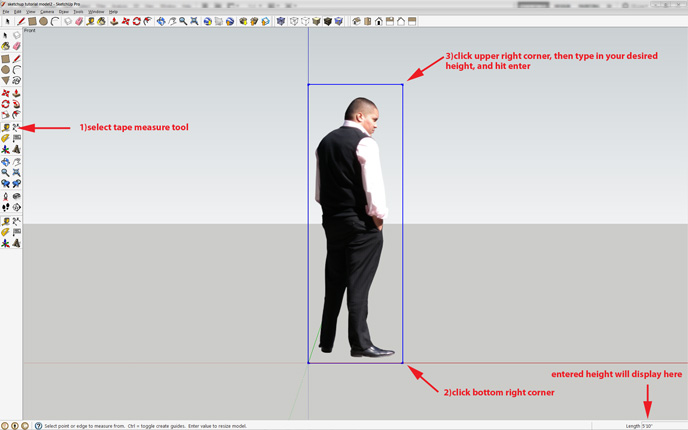Choose the Offset tool in the side palette
The height and width of the screenshot is (430, 688).
tap(17, 115)
